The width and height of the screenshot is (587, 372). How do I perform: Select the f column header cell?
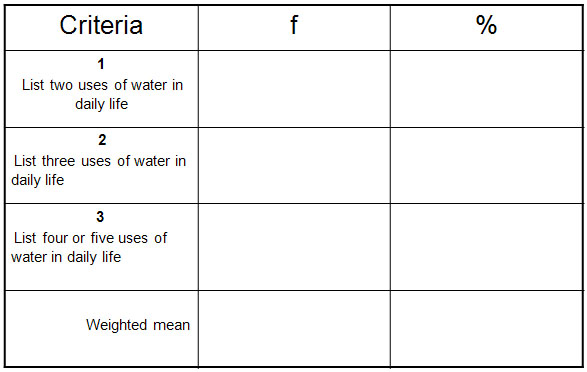tap(294, 28)
